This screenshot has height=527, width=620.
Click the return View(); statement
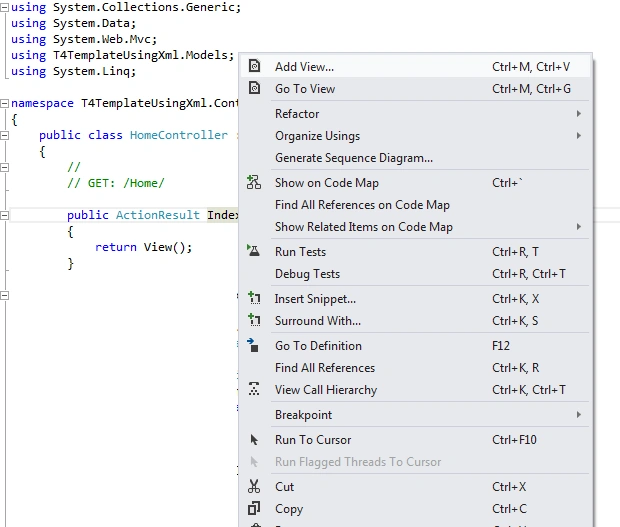click(144, 247)
